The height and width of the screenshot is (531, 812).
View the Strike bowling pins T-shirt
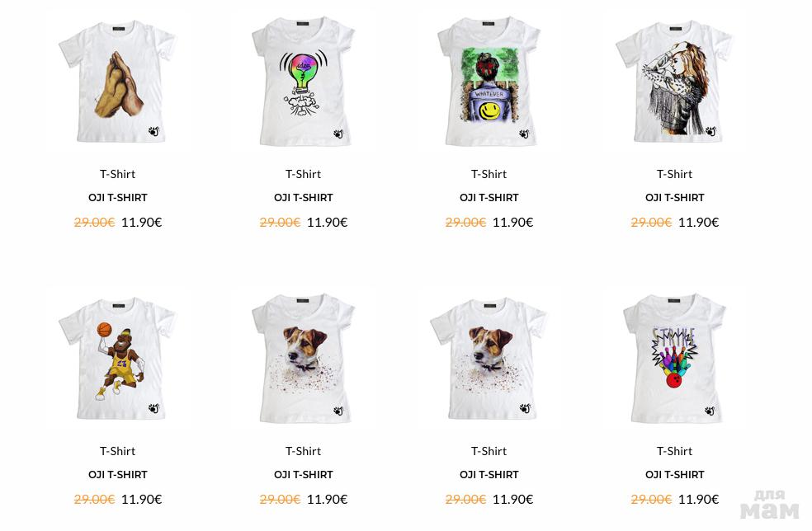674,359
